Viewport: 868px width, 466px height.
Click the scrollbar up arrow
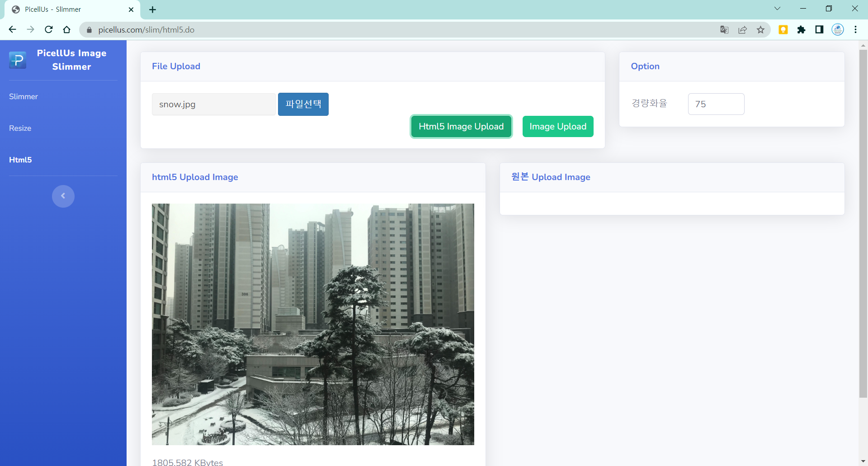click(x=863, y=45)
